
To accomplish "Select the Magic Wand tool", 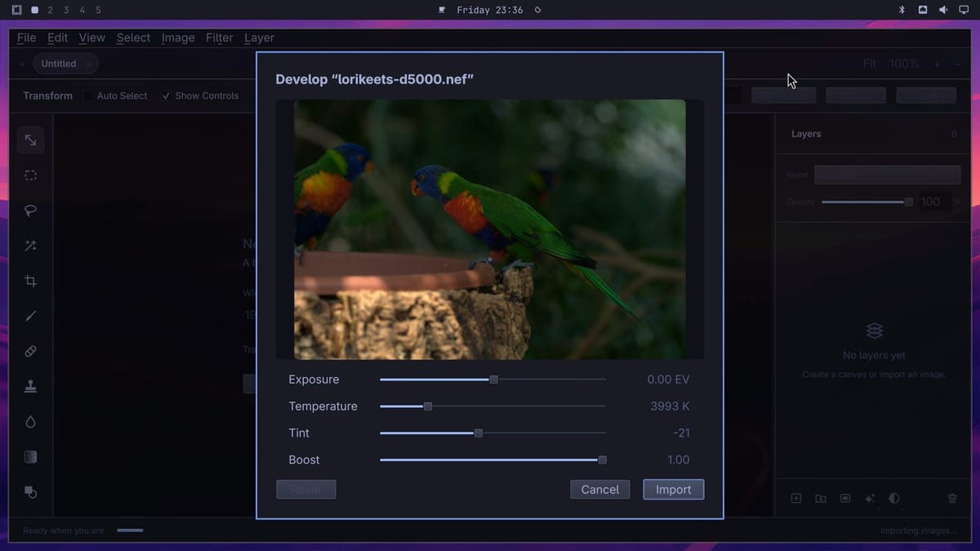I will (30, 246).
